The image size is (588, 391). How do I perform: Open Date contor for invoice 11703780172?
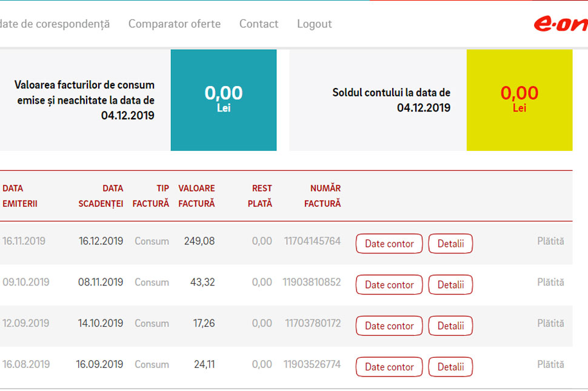389,326
